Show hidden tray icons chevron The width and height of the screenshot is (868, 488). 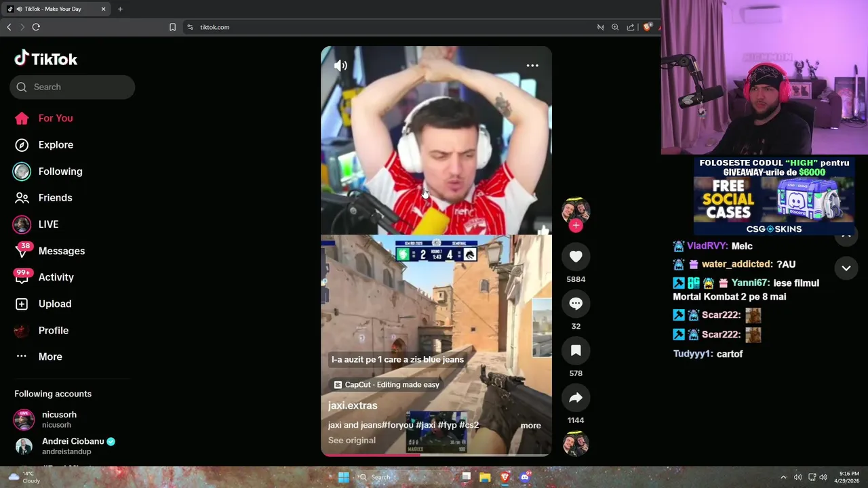[783, 477]
